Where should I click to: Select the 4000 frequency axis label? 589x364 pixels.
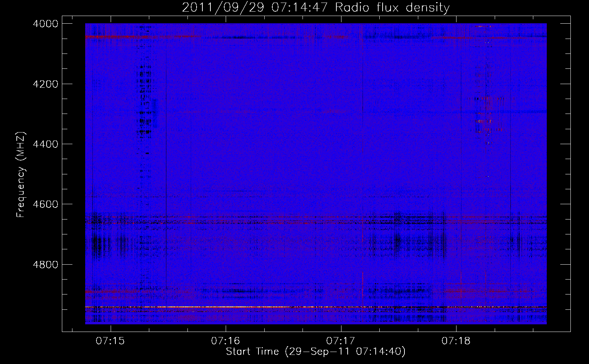pyautogui.click(x=46, y=24)
